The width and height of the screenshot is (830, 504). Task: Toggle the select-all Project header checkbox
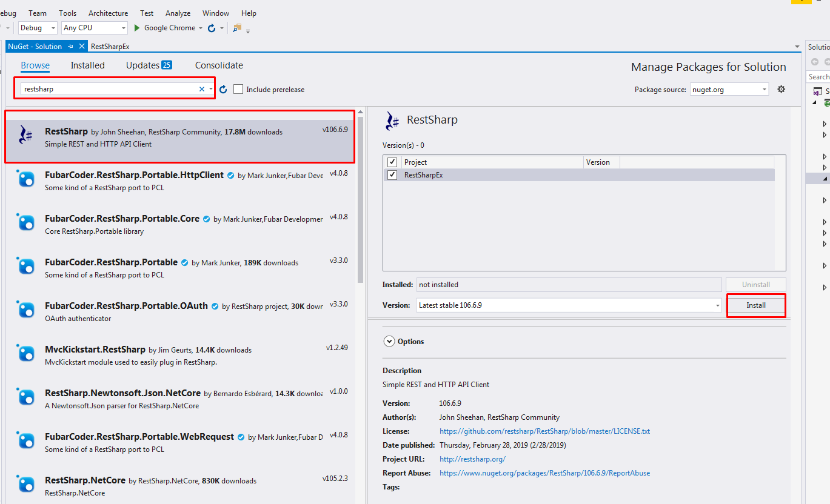(x=392, y=162)
